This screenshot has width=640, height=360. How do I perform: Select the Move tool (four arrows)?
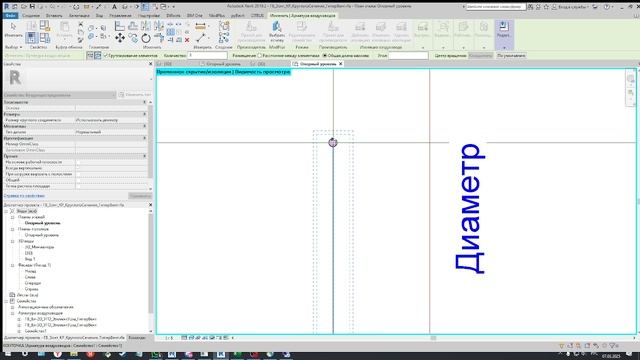coord(120,38)
